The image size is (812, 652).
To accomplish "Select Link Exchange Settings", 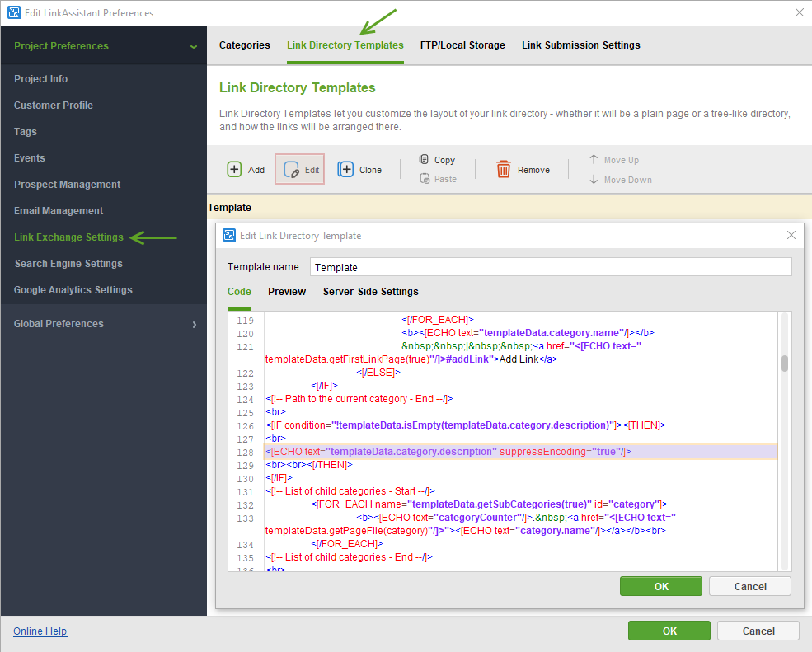I will coord(69,237).
